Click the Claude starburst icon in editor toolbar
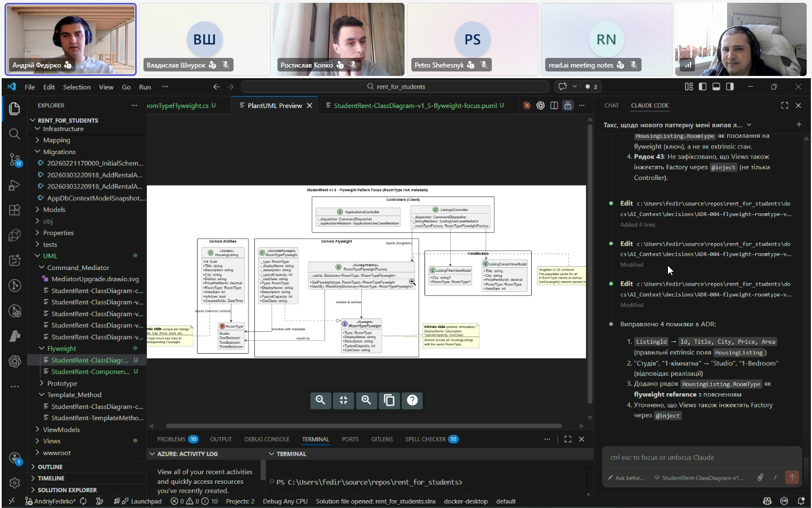Image resolution: width=812 pixels, height=508 pixels. (x=527, y=105)
